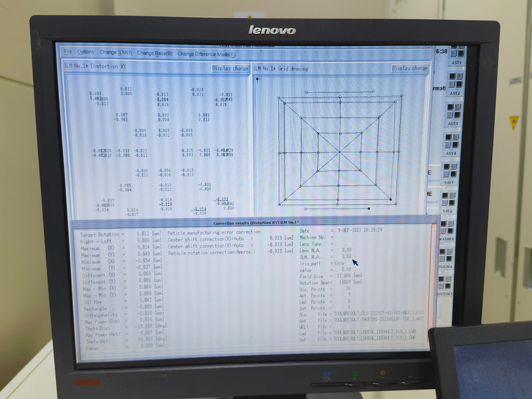Select the 'Theta (Dis)' result label
The height and width of the screenshot is (399, 532).
[96, 329]
